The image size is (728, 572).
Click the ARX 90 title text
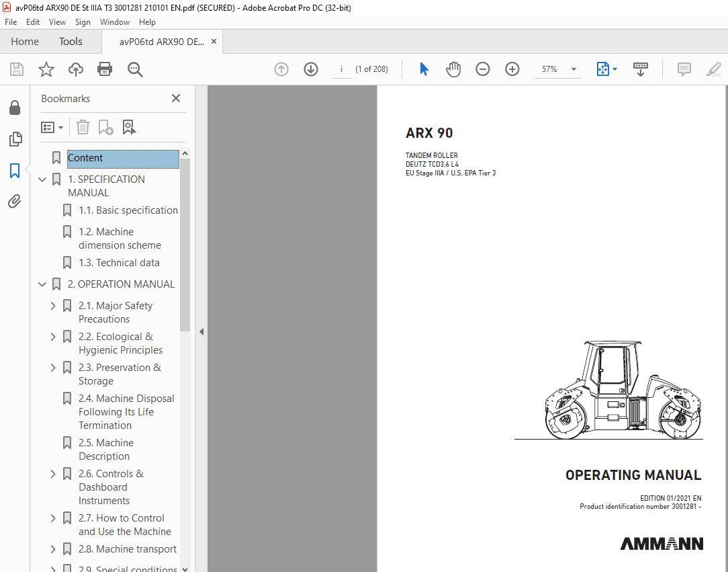click(x=429, y=133)
